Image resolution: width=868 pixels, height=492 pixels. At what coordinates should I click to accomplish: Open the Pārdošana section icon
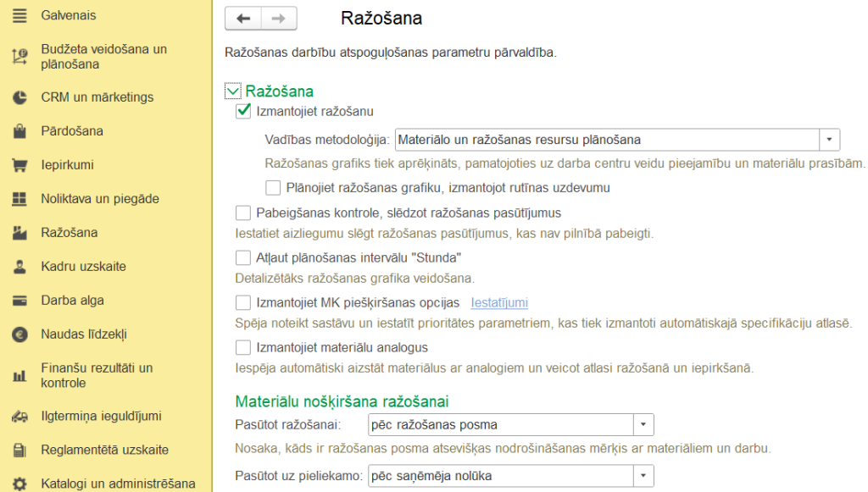(19, 131)
